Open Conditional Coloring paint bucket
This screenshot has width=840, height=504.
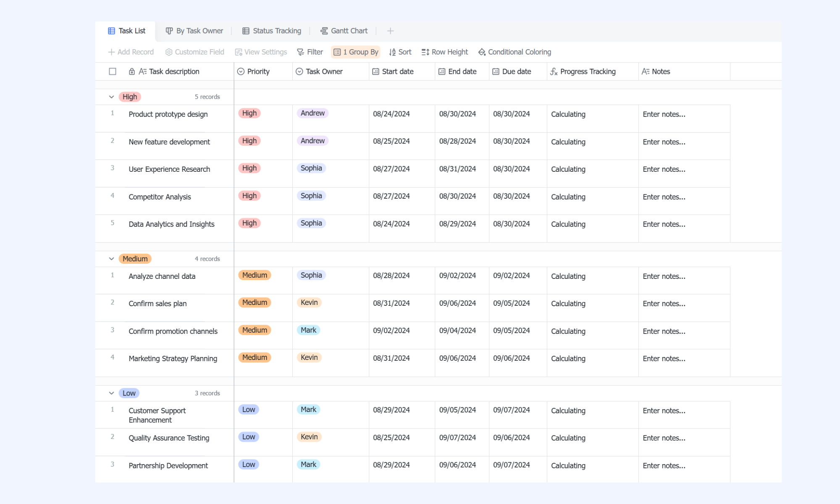tap(482, 52)
